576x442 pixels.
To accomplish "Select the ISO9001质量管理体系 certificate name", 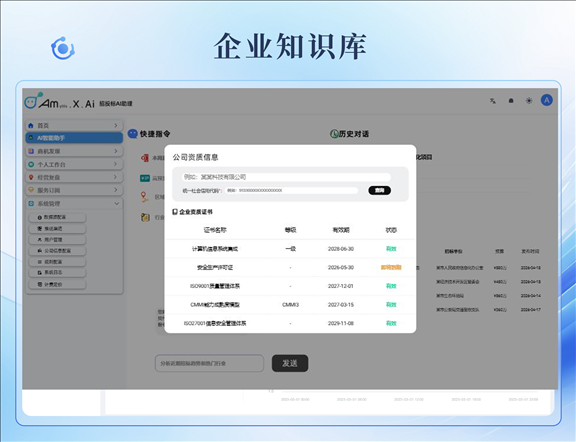I will pos(215,286).
